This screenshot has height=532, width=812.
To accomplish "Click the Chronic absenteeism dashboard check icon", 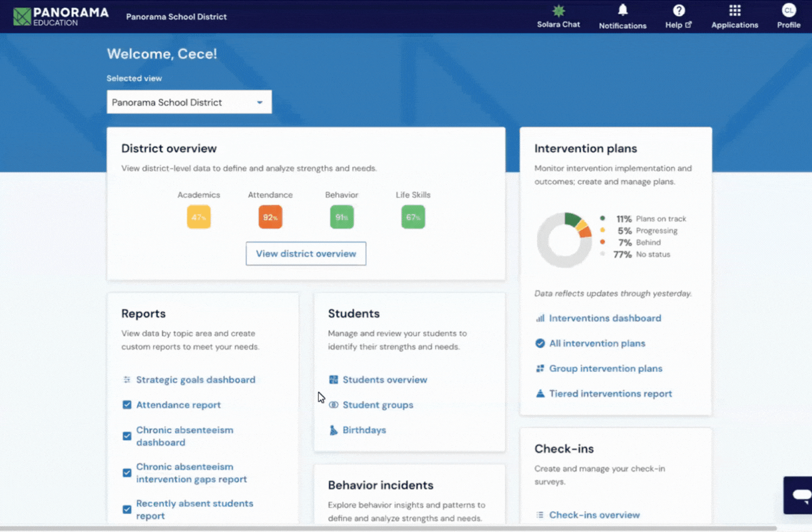I will [127, 436].
